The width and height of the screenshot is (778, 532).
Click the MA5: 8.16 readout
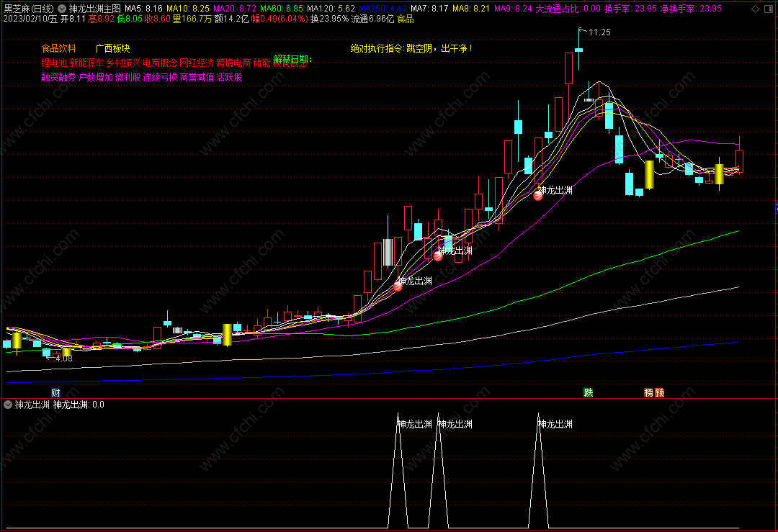click(144, 9)
